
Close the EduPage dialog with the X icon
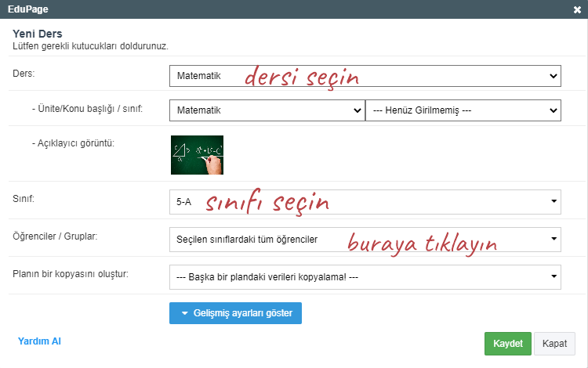(577, 9)
